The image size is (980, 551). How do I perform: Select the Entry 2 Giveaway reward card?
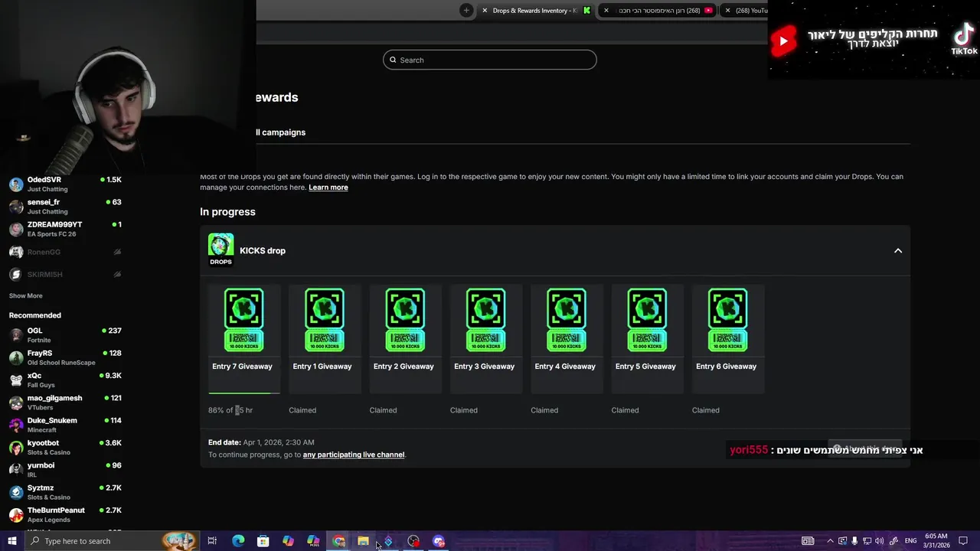click(405, 339)
